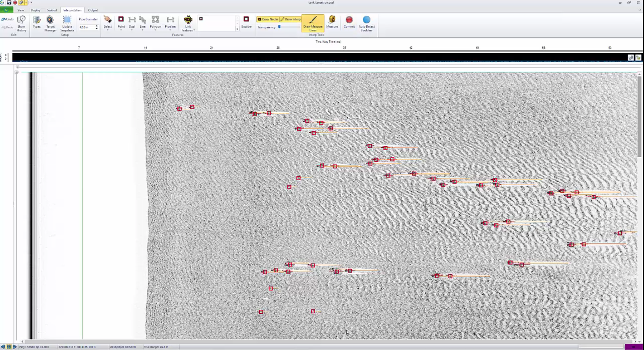Select the Pipeline feature tool
Viewport: 644px width, 350px height.
tap(170, 22)
